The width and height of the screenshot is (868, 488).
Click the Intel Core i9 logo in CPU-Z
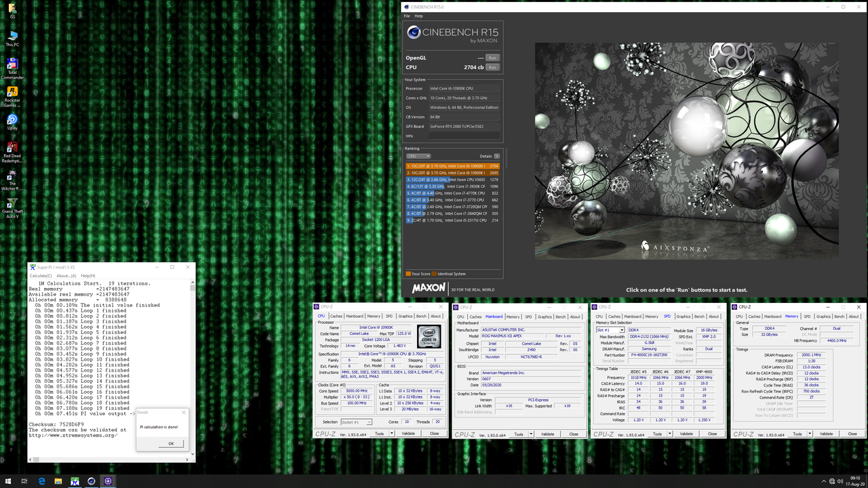click(x=429, y=336)
